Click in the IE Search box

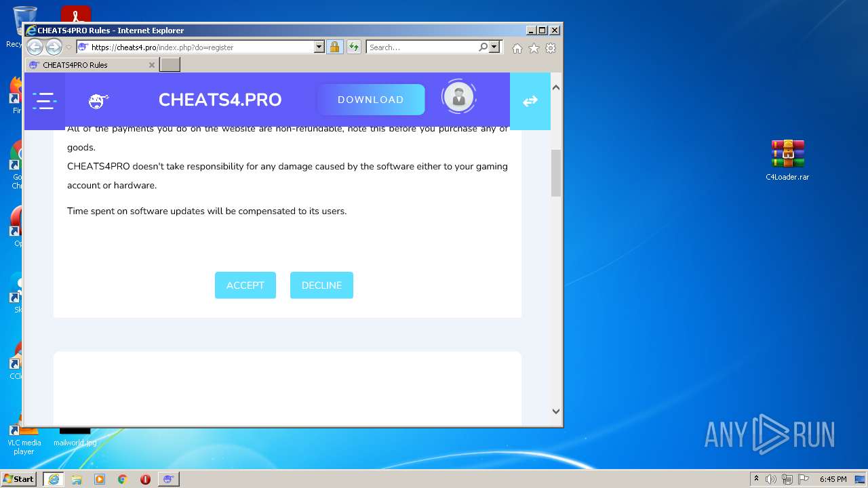(x=422, y=47)
